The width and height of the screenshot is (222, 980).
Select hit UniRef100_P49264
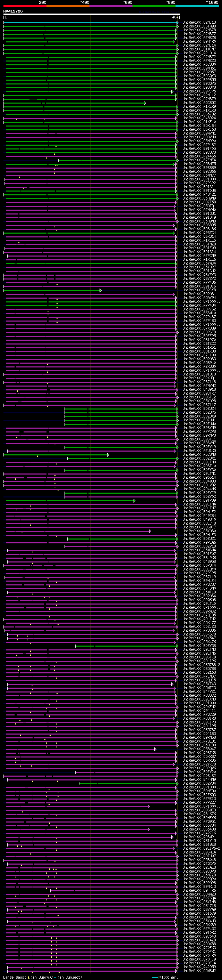(x=199, y=516)
